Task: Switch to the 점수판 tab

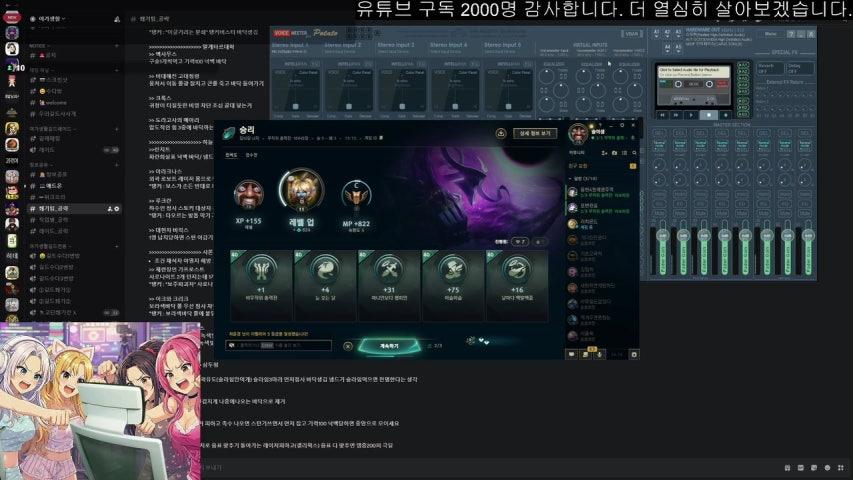Action: pyautogui.click(x=251, y=155)
